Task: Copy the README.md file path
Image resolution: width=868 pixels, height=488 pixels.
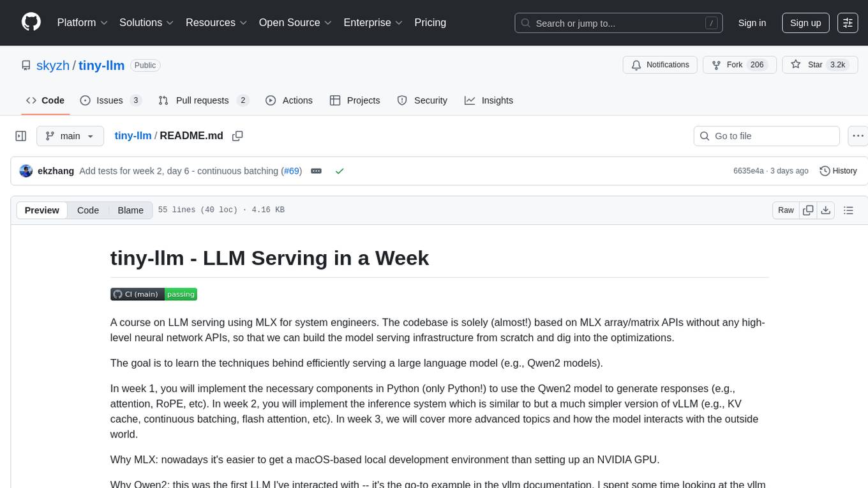Action: point(237,136)
